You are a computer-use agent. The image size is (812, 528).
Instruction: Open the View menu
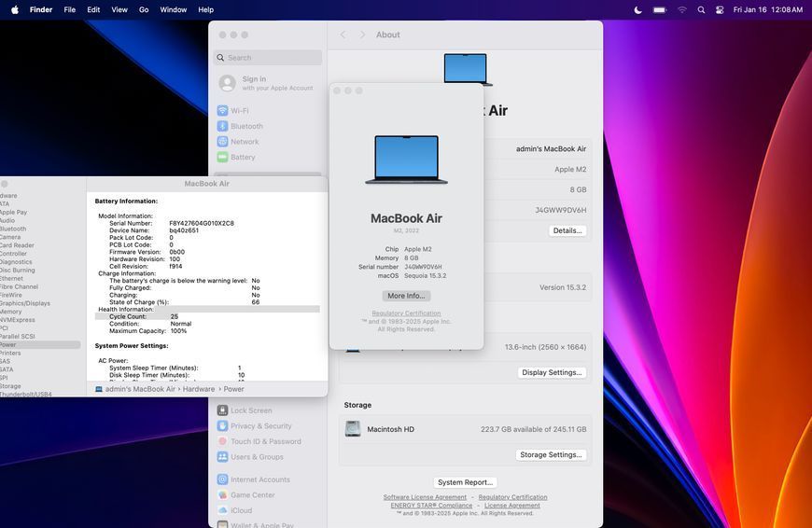pos(119,9)
